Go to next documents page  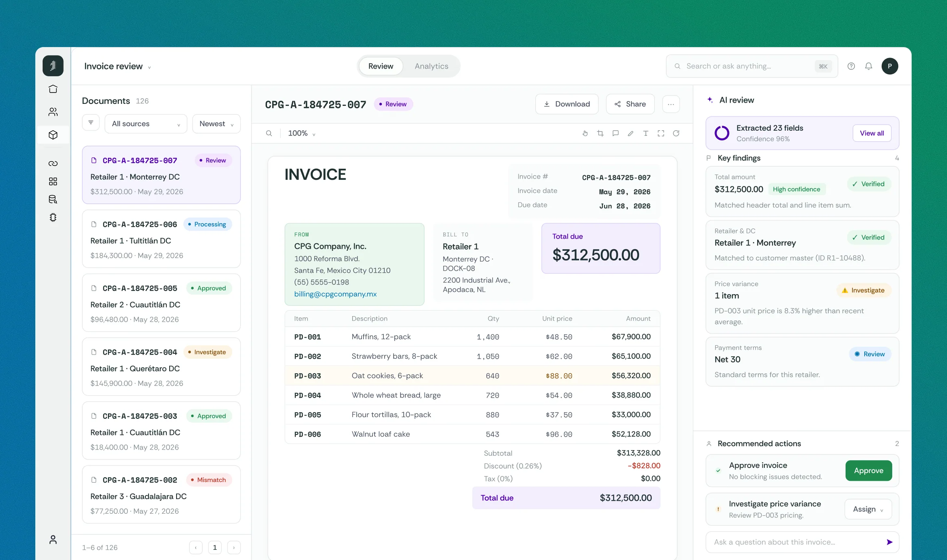[x=234, y=548]
